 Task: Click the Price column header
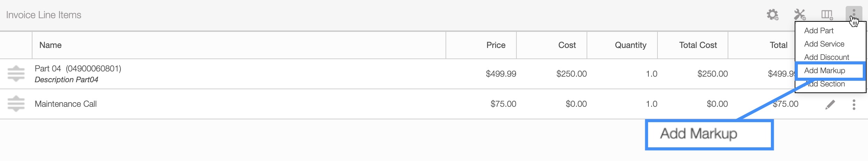(x=496, y=45)
